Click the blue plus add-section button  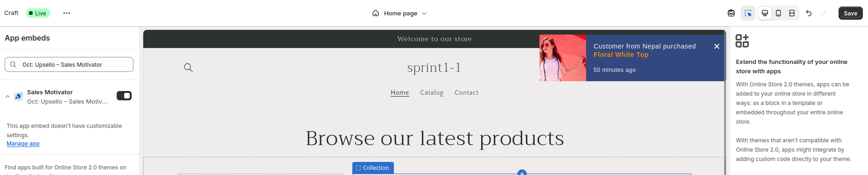pyautogui.click(x=522, y=173)
